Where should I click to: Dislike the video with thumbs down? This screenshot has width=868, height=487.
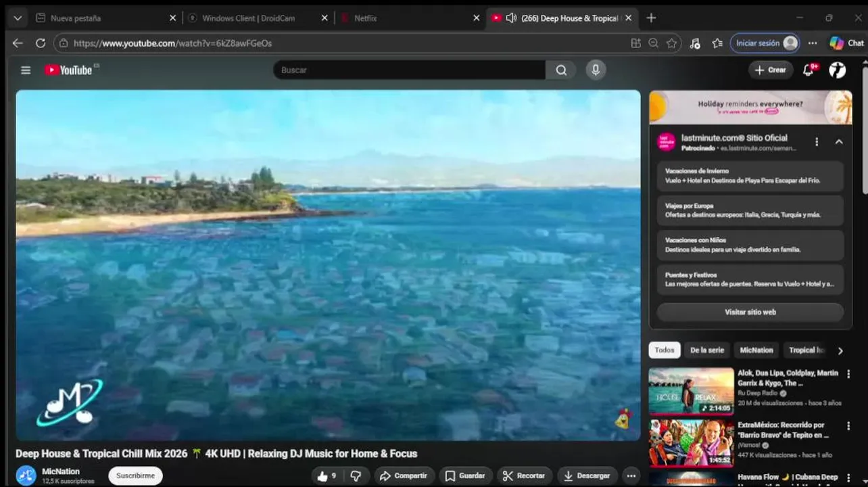point(356,476)
